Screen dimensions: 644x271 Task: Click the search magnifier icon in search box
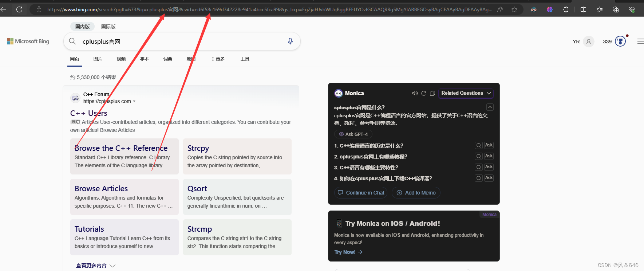72,41
